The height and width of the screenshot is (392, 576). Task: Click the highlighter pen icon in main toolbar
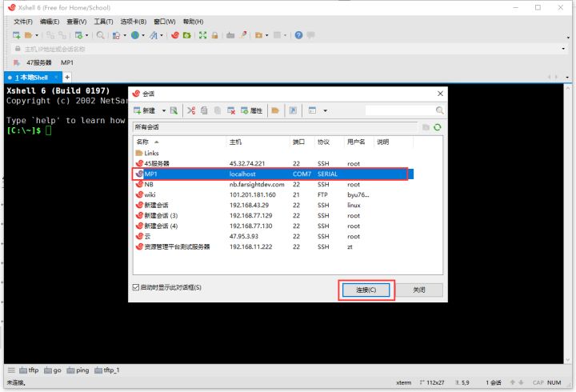tap(243, 35)
